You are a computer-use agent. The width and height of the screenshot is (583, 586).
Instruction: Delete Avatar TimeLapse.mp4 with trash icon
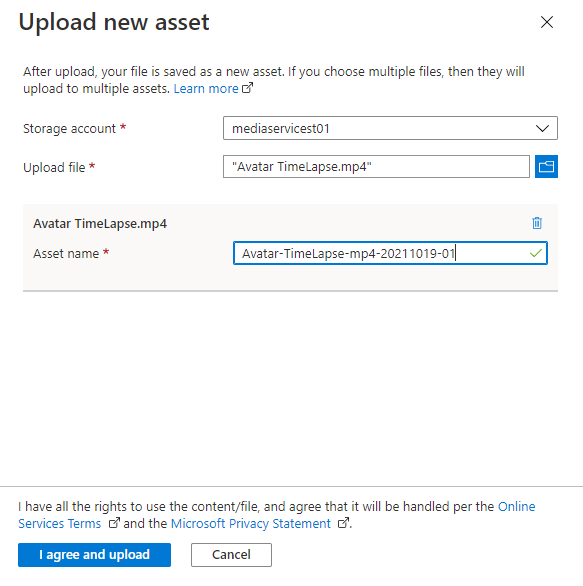click(x=537, y=223)
